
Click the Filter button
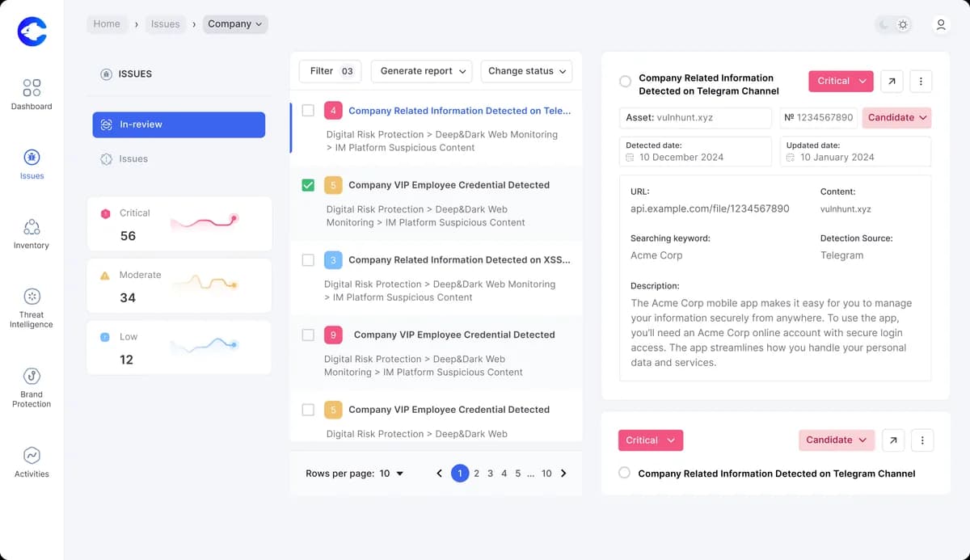331,71
